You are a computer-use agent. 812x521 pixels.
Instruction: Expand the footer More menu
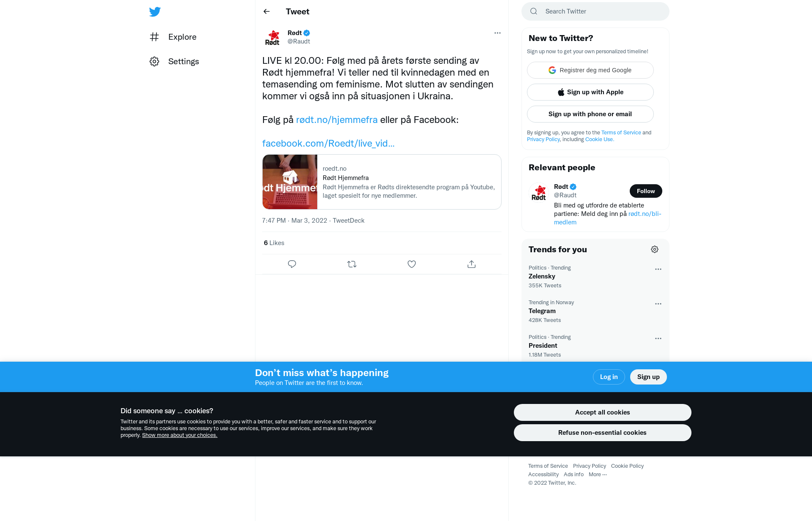[x=598, y=475]
